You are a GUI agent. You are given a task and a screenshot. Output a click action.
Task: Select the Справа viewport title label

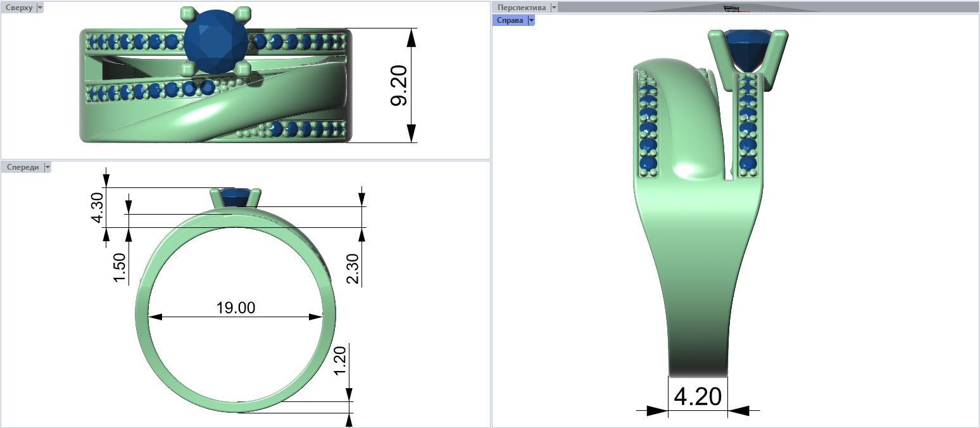[x=510, y=20]
